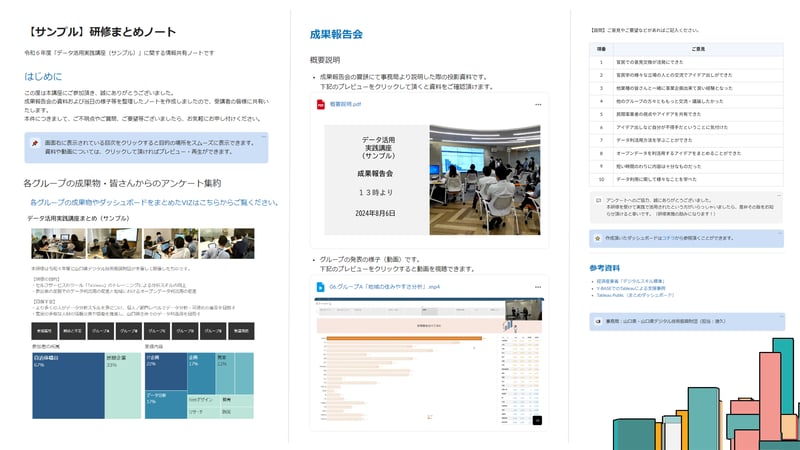This screenshot has height=450, width=800.
Task: Open the 概要説明.pdf file link
Action: (x=347, y=103)
